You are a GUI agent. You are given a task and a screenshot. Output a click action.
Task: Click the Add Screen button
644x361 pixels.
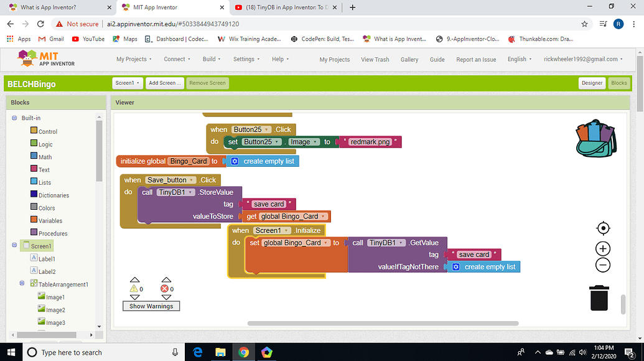coord(165,83)
